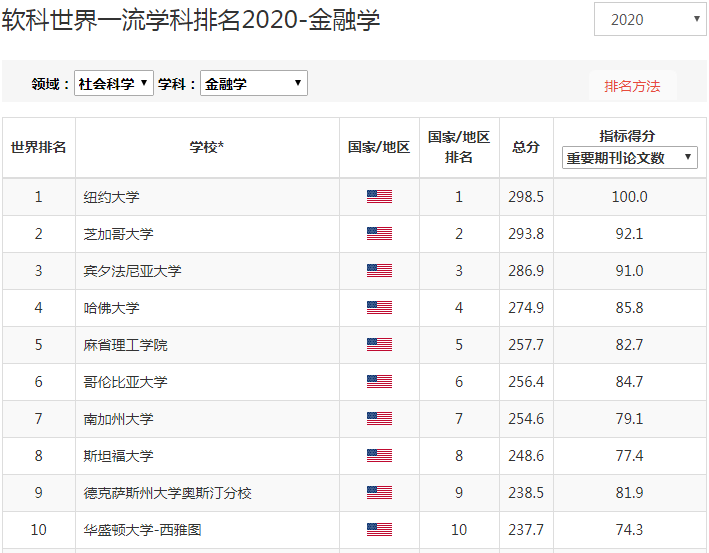The image size is (709, 553).
Task: Click the 指标得分 header label
Action: (x=627, y=136)
